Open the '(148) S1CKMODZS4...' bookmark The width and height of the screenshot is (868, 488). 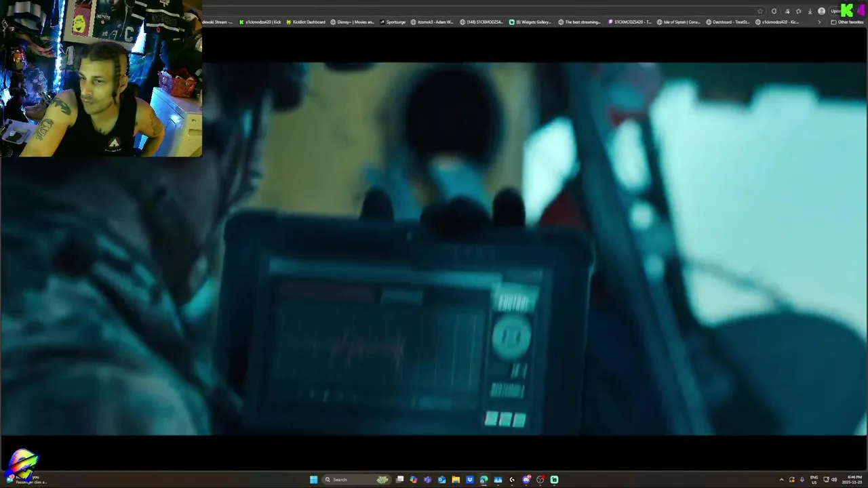(x=481, y=22)
